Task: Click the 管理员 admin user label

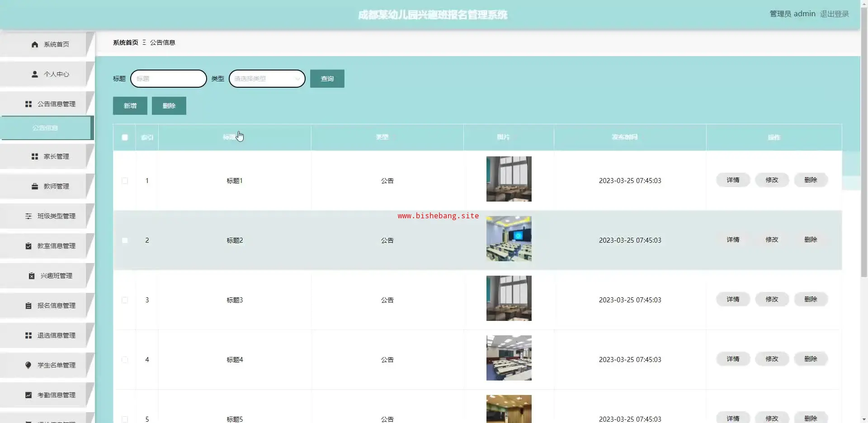Action: [x=793, y=14]
